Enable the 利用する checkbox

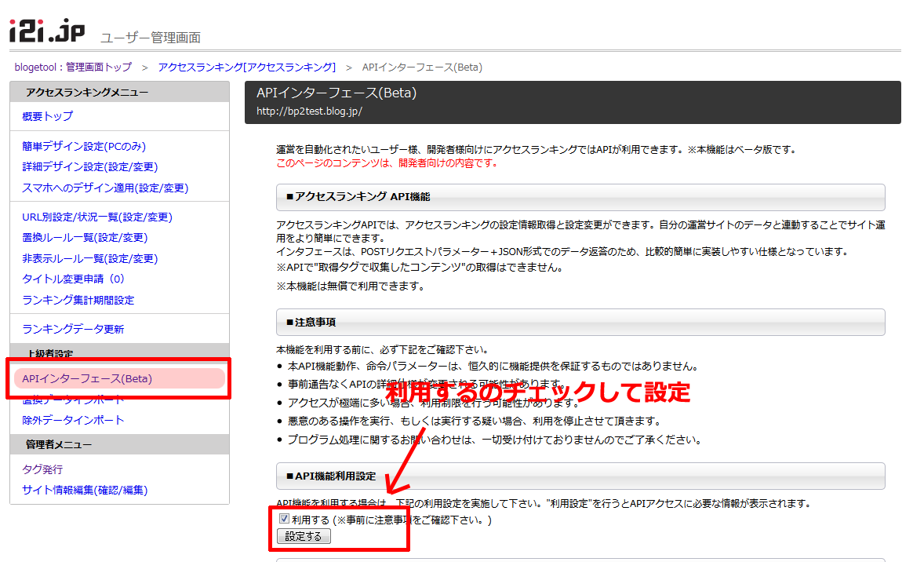coord(284,519)
